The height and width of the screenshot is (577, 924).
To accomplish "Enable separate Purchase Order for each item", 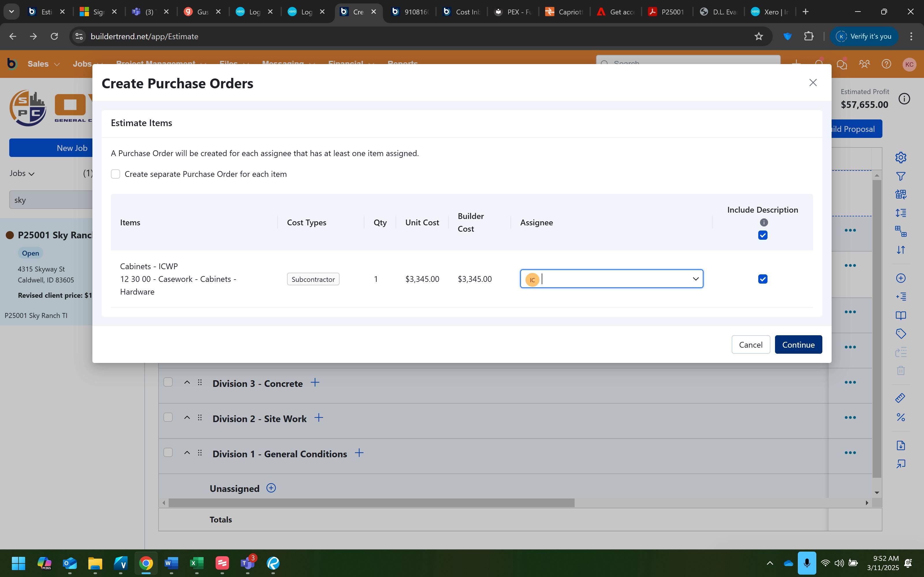I will click(x=115, y=174).
